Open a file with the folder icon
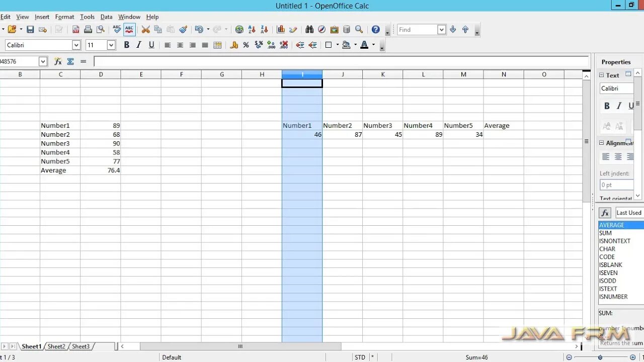 pos(12,30)
